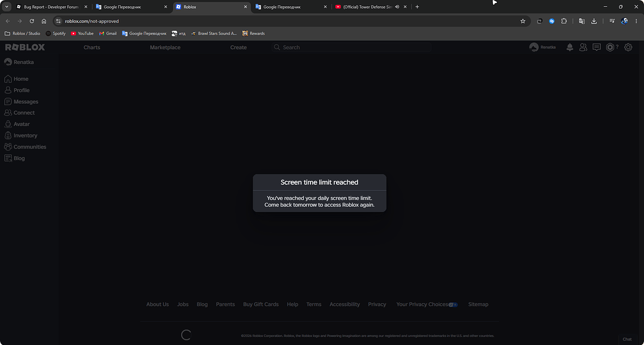Click the Terms footer link
The height and width of the screenshot is (345, 644).
pyautogui.click(x=314, y=305)
